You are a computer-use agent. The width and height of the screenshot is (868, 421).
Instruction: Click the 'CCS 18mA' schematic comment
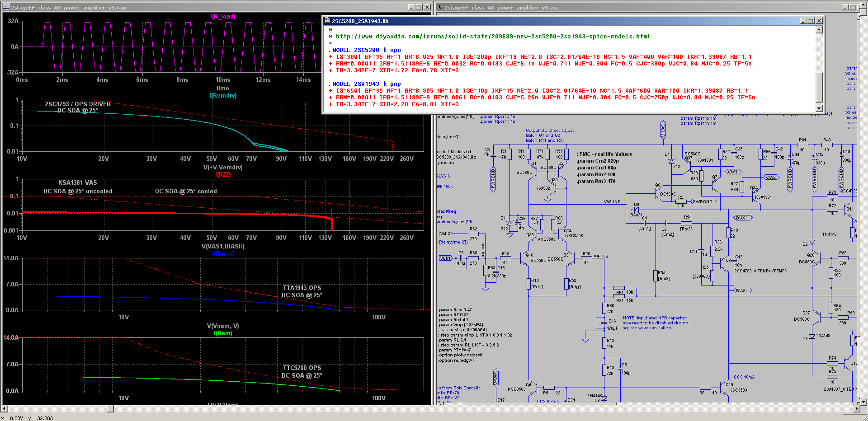point(744,377)
